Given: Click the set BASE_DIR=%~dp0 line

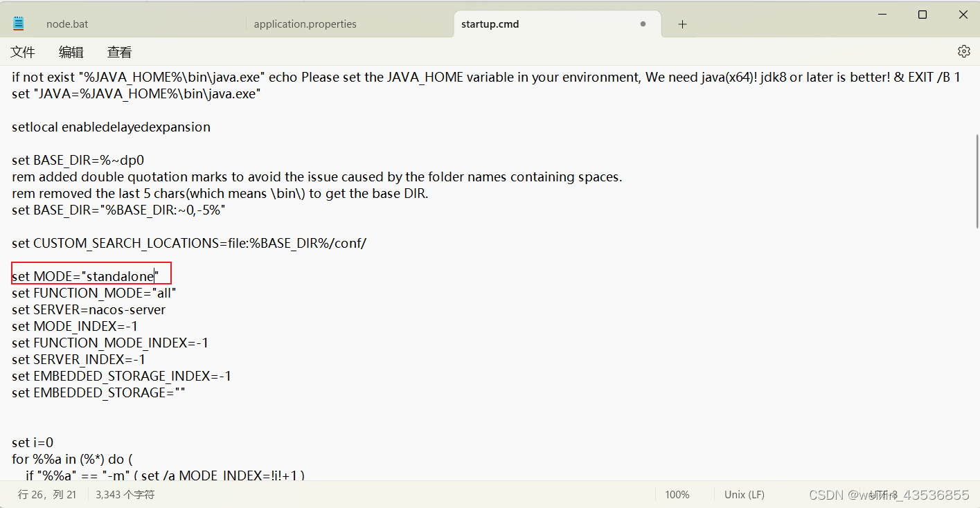Looking at the screenshot, I should coord(78,160).
